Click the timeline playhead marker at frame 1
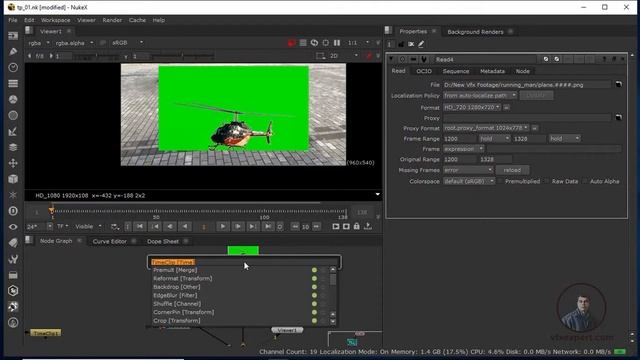Image resolution: width=640 pixels, height=360 pixels. click(x=51, y=211)
